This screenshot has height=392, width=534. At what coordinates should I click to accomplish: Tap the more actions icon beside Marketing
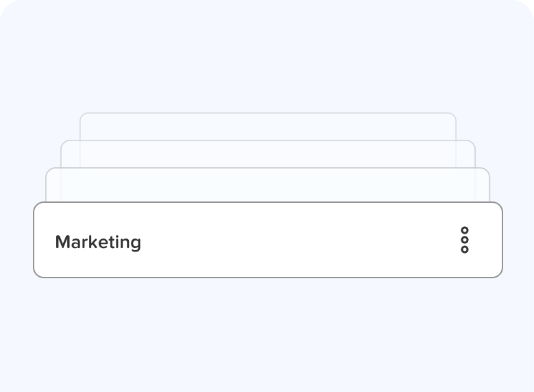465,240
